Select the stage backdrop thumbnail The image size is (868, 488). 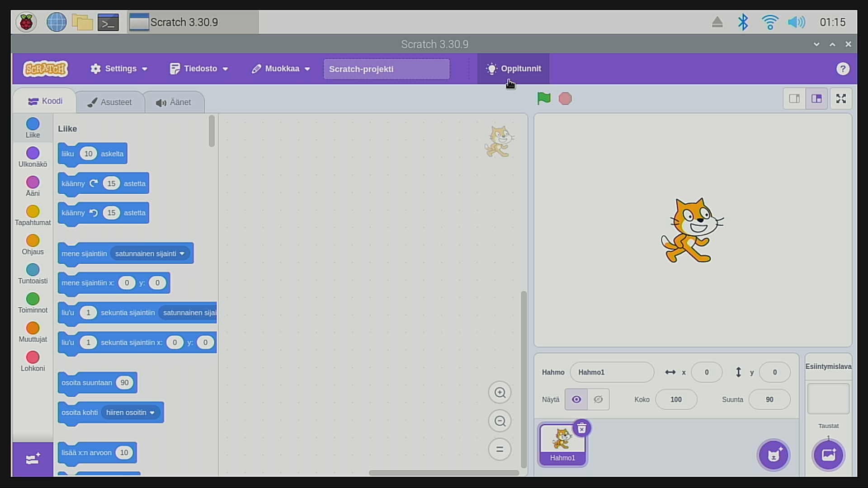(x=828, y=399)
